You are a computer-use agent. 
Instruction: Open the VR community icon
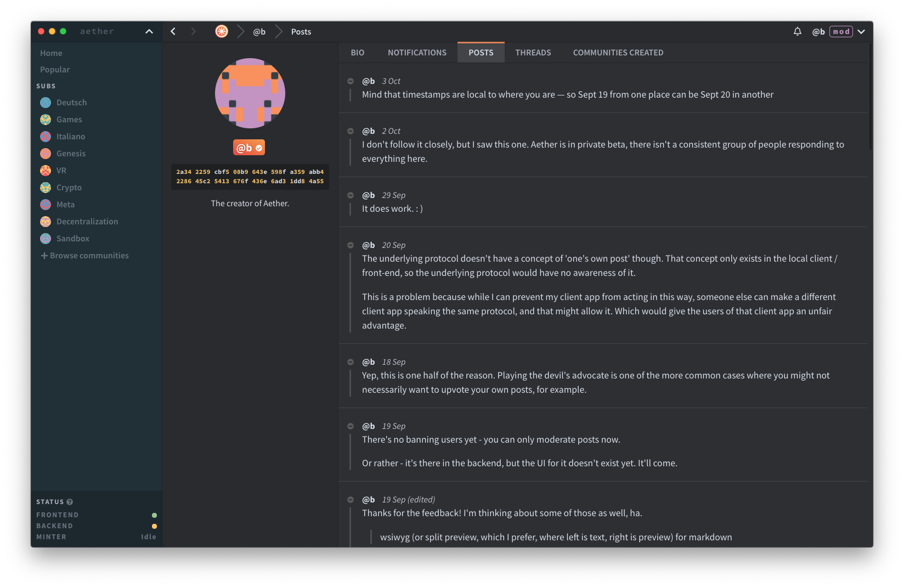tap(46, 171)
